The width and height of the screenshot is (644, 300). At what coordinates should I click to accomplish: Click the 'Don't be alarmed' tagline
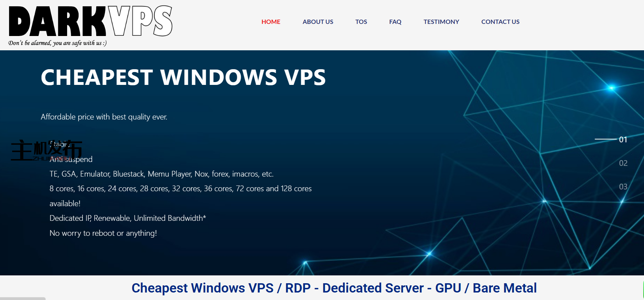click(x=57, y=43)
